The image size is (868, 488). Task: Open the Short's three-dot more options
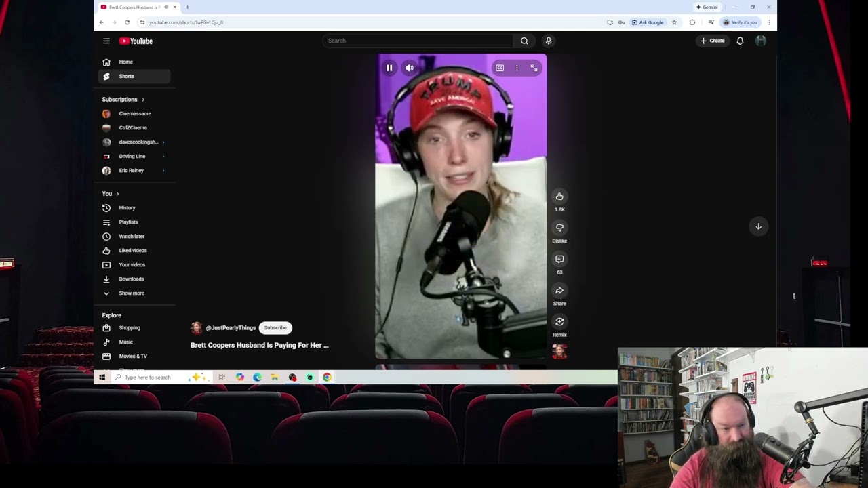tap(517, 68)
